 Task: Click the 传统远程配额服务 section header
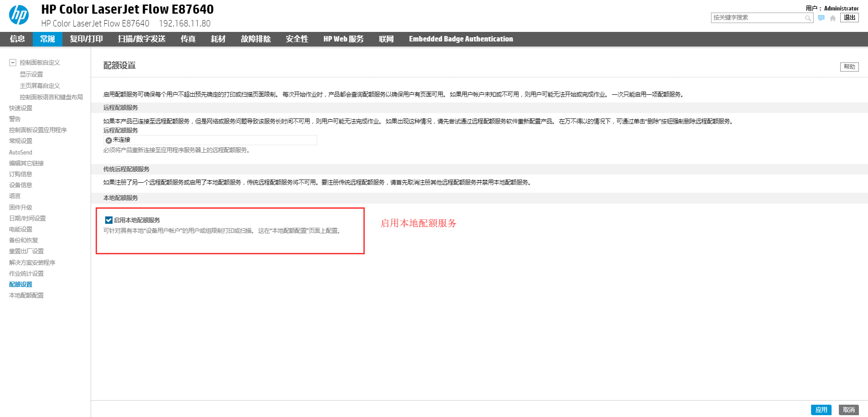click(126, 169)
